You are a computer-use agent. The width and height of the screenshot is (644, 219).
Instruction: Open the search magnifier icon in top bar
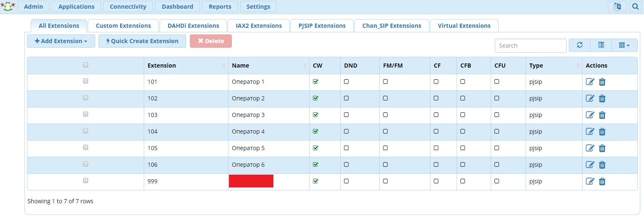pyautogui.click(x=635, y=6)
